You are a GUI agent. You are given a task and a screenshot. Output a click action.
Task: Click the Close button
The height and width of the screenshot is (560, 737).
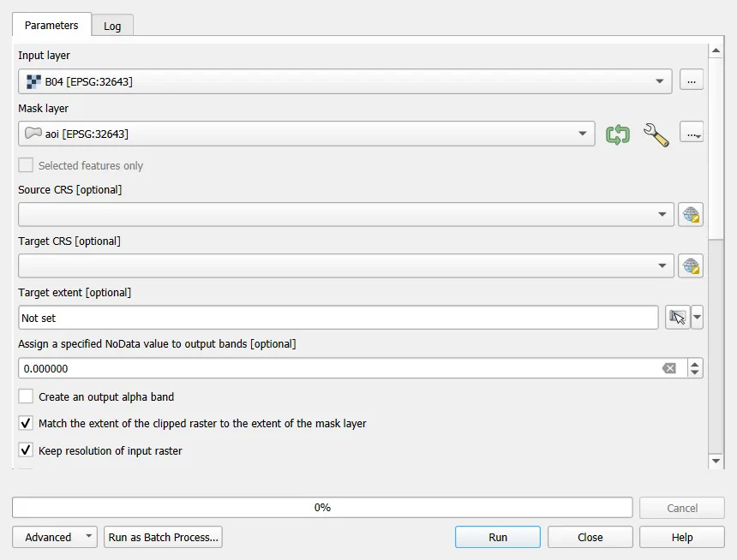pos(590,537)
